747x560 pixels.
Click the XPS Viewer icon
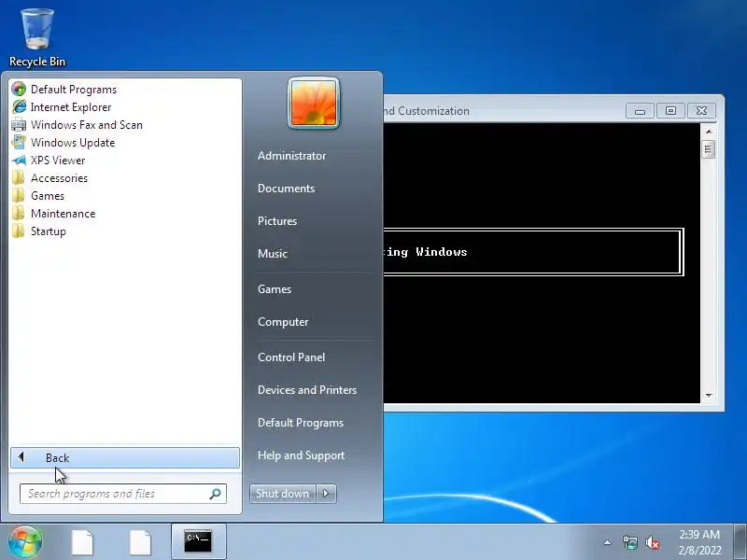tap(19, 160)
